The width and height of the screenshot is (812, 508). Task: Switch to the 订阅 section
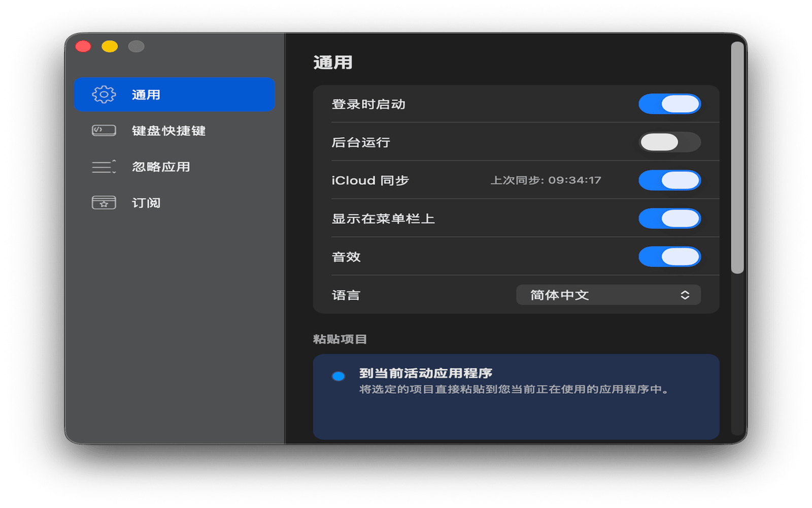pyautogui.click(x=174, y=203)
